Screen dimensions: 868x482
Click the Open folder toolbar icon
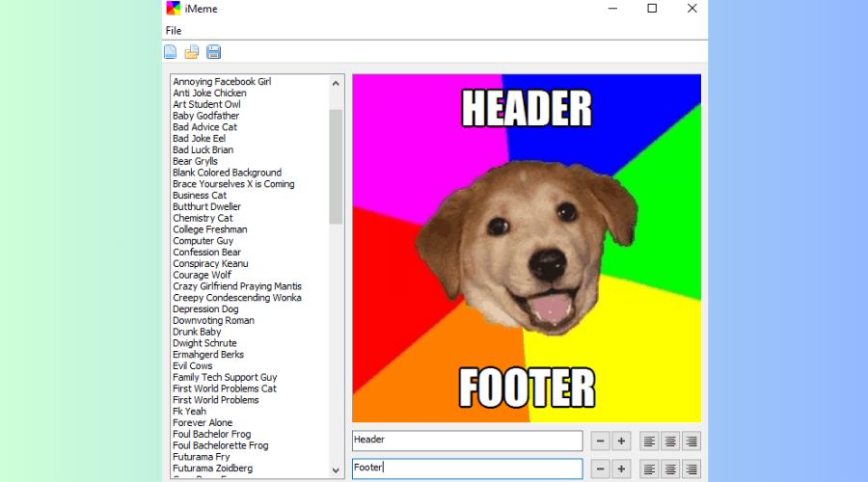point(192,52)
